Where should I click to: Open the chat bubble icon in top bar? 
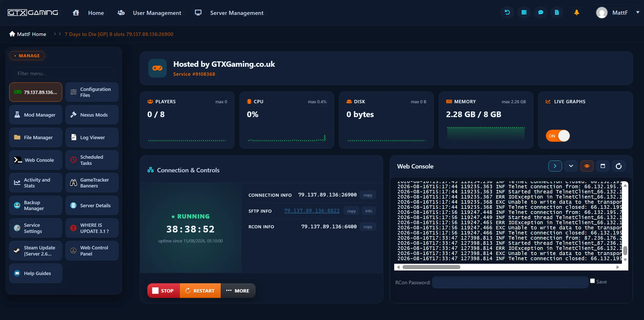[540, 12]
